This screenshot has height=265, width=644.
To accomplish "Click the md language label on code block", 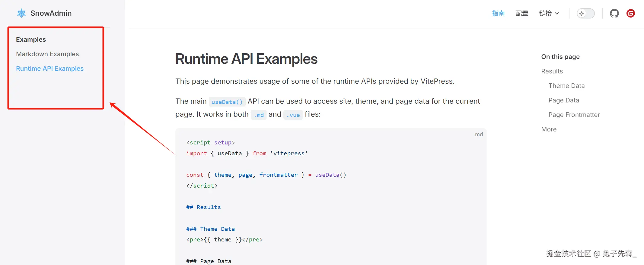I will coord(479,134).
